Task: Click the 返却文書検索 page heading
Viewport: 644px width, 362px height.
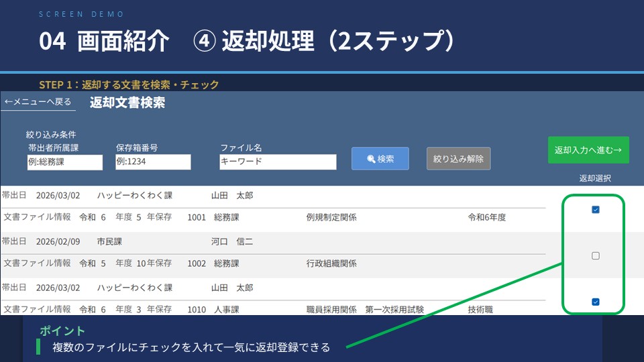Action: pyautogui.click(x=127, y=103)
